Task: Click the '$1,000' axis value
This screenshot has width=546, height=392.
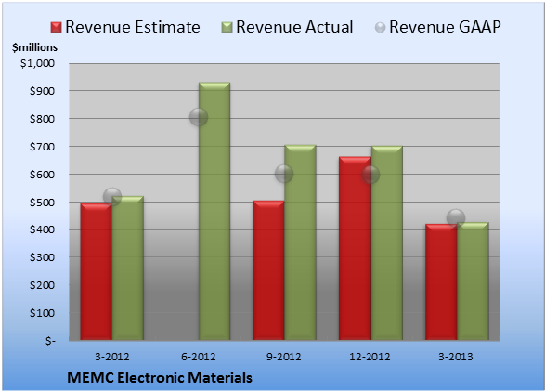Action: pyautogui.click(x=37, y=63)
